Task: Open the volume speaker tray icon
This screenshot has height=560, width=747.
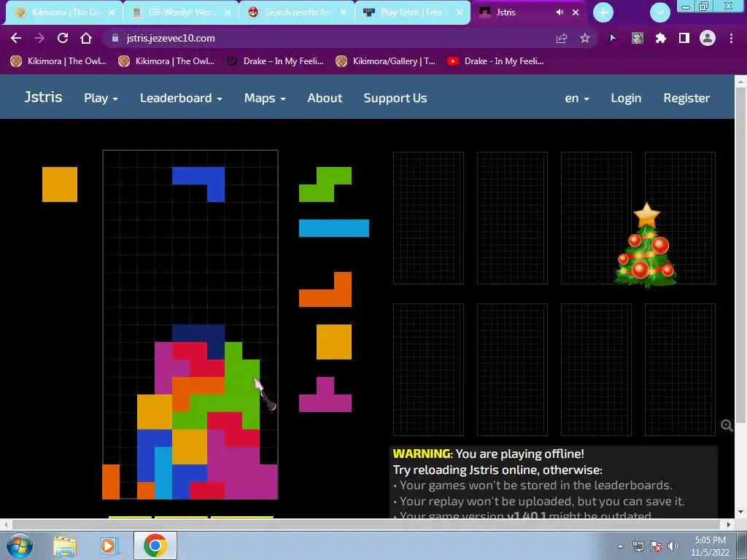Action: tap(673, 546)
